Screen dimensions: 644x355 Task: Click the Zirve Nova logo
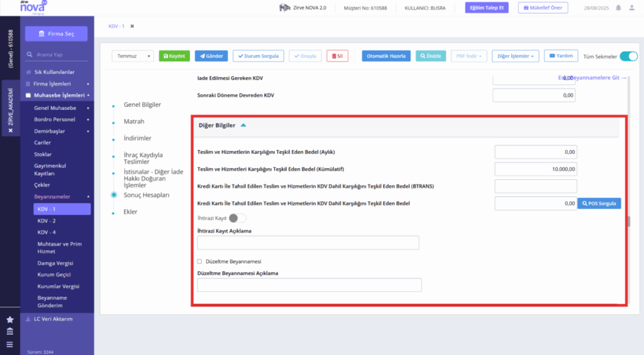point(33,7)
